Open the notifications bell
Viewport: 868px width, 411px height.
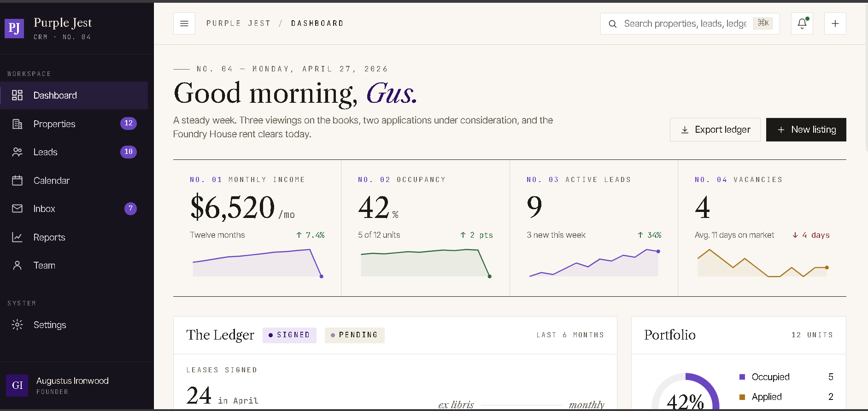[802, 23]
